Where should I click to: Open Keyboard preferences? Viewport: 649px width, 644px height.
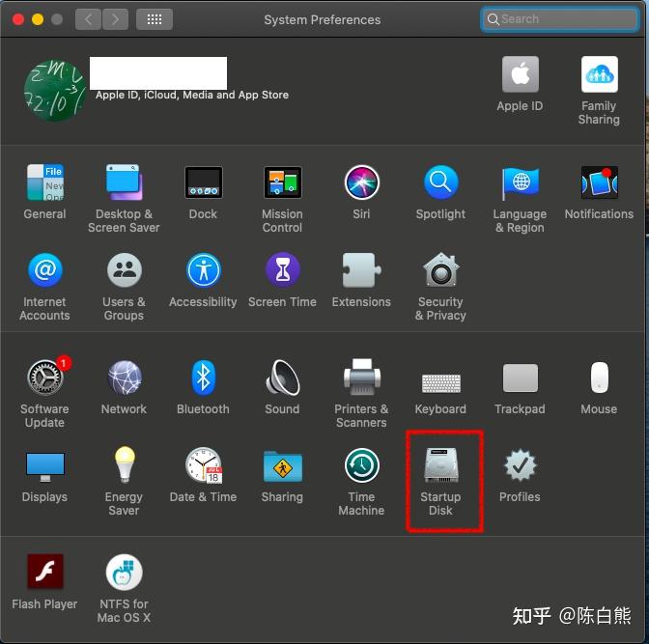pyautogui.click(x=440, y=383)
